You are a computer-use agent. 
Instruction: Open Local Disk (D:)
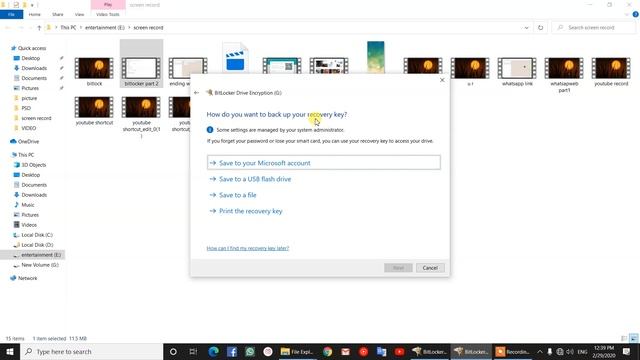point(37,245)
